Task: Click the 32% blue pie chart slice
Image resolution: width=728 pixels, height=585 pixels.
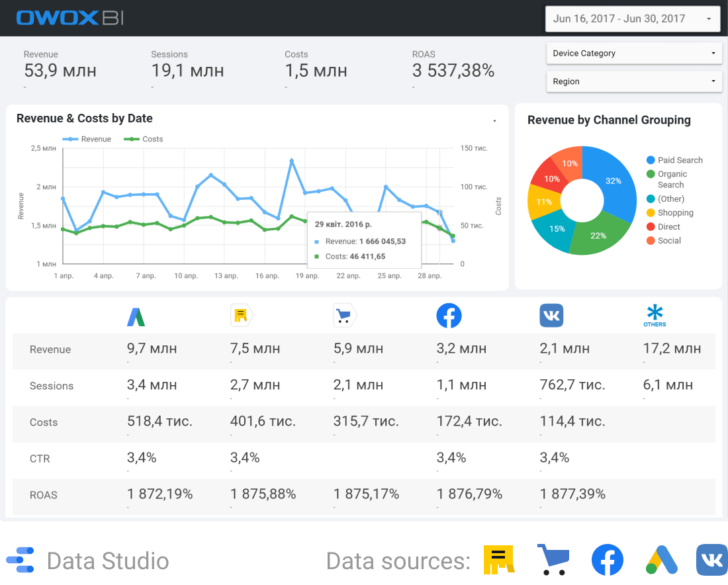Action: click(612, 180)
